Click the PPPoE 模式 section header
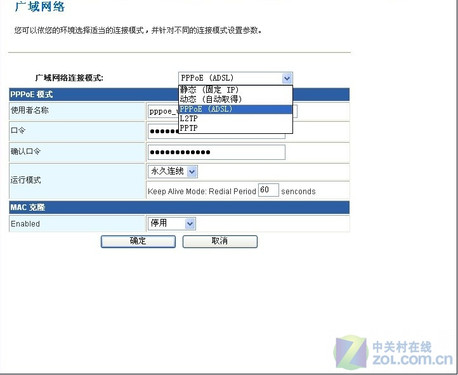Screen dimensions: 458x375 tap(179, 94)
